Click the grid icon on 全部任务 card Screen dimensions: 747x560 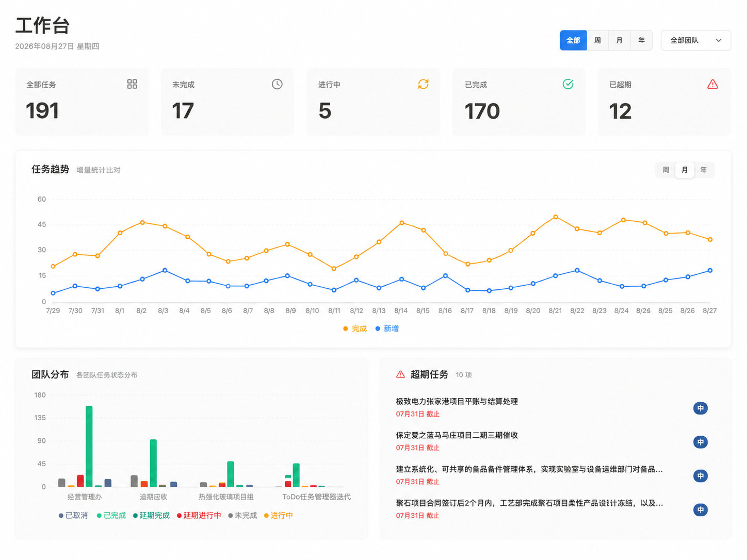pos(132,84)
